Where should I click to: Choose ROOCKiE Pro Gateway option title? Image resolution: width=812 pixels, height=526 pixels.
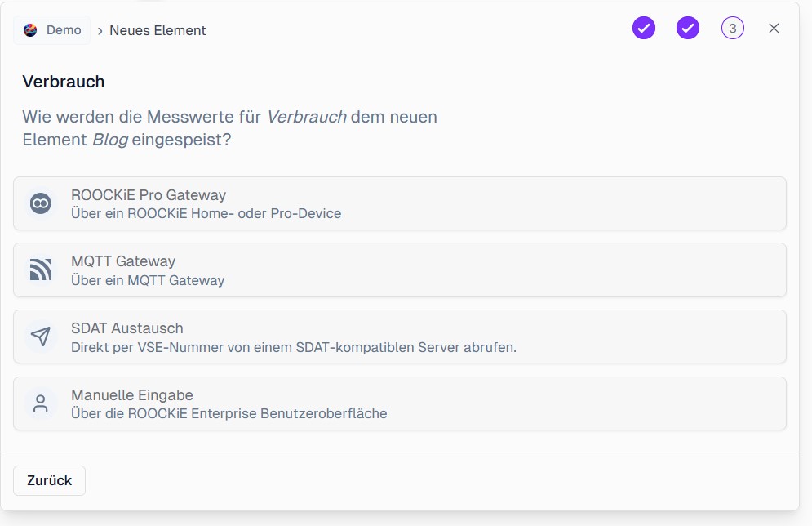point(149,195)
